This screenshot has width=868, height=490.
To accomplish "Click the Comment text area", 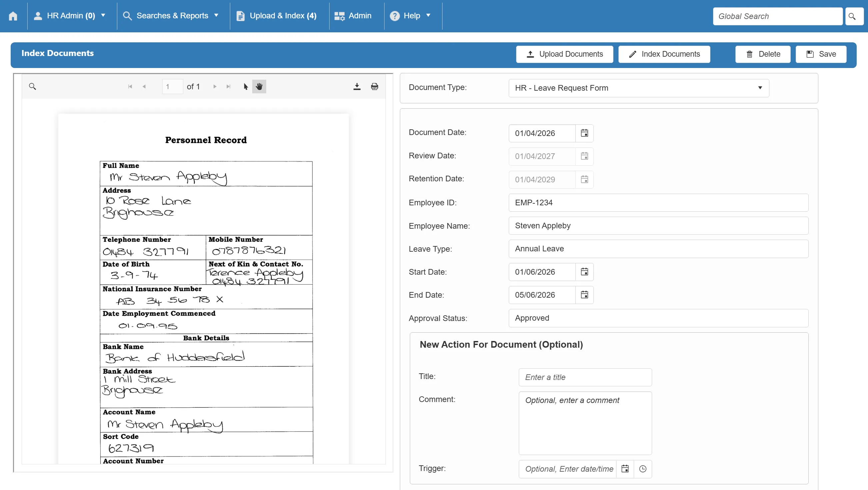I will point(585,423).
